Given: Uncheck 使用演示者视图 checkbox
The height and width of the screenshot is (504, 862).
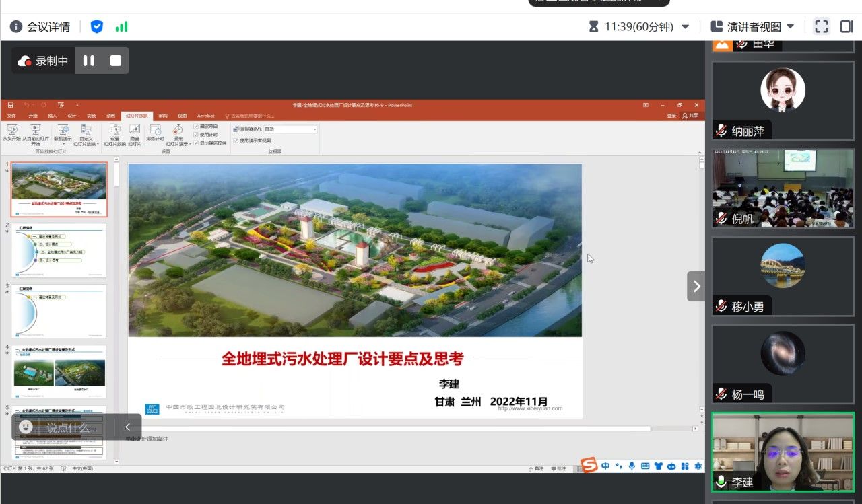Looking at the screenshot, I should pos(236,140).
